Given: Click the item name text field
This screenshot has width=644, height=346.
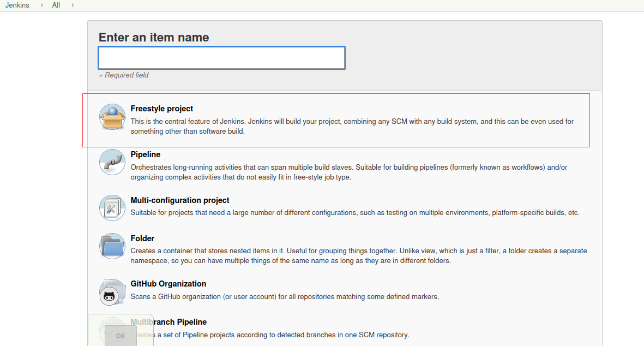Looking at the screenshot, I should (x=221, y=58).
